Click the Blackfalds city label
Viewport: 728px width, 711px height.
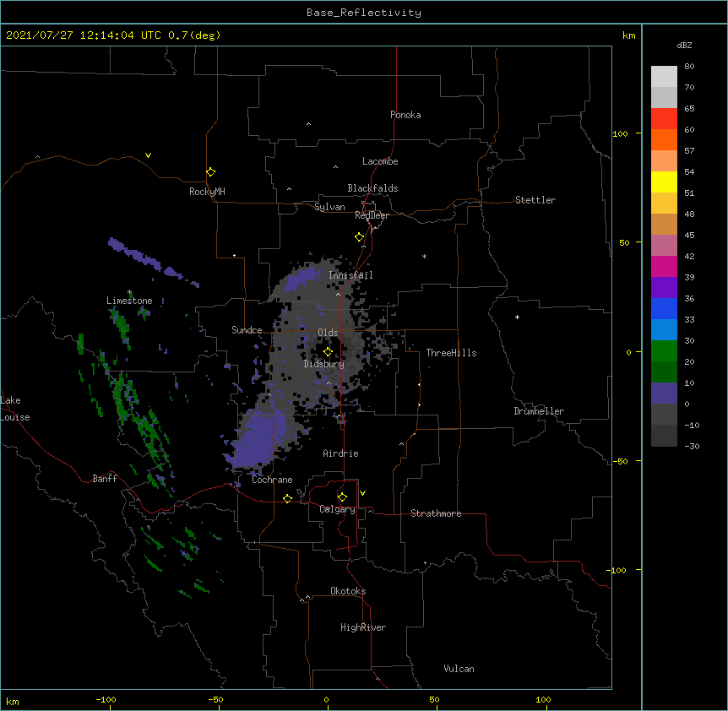[x=372, y=188]
